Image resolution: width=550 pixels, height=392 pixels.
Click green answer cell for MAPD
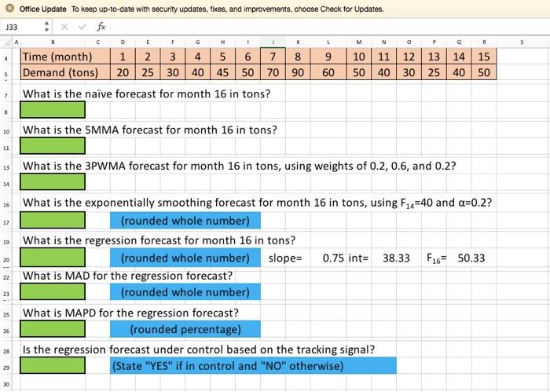click(x=53, y=329)
